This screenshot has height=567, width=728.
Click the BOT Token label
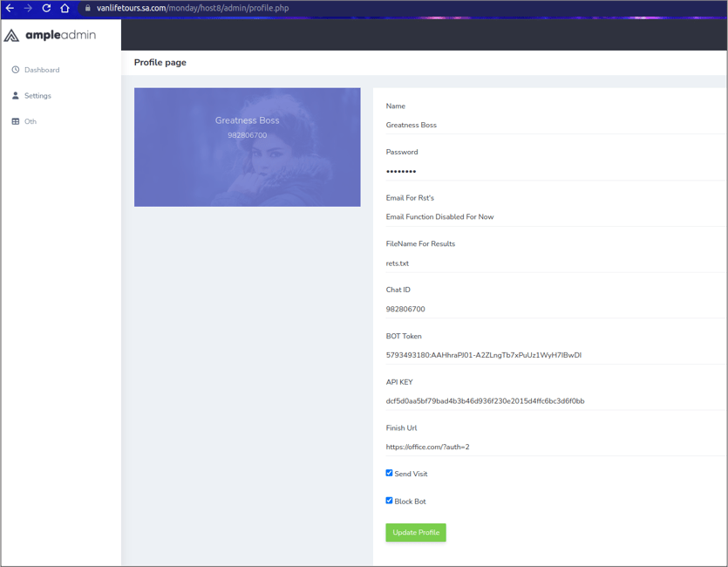click(x=404, y=336)
